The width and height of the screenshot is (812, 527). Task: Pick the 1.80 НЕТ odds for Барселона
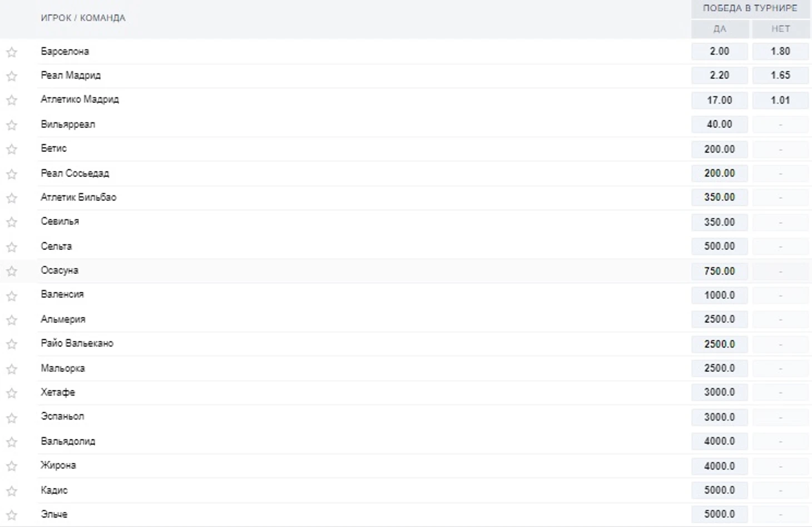click(780, 51)
